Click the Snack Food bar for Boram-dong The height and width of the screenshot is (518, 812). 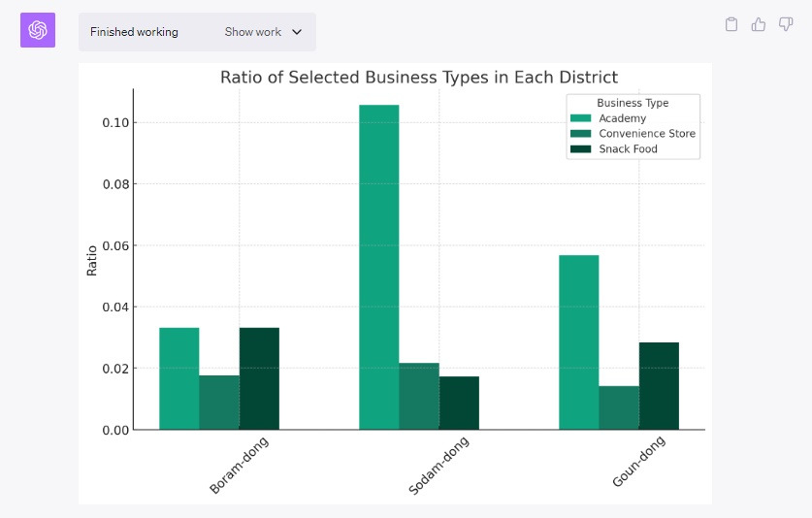pos(259,378)
